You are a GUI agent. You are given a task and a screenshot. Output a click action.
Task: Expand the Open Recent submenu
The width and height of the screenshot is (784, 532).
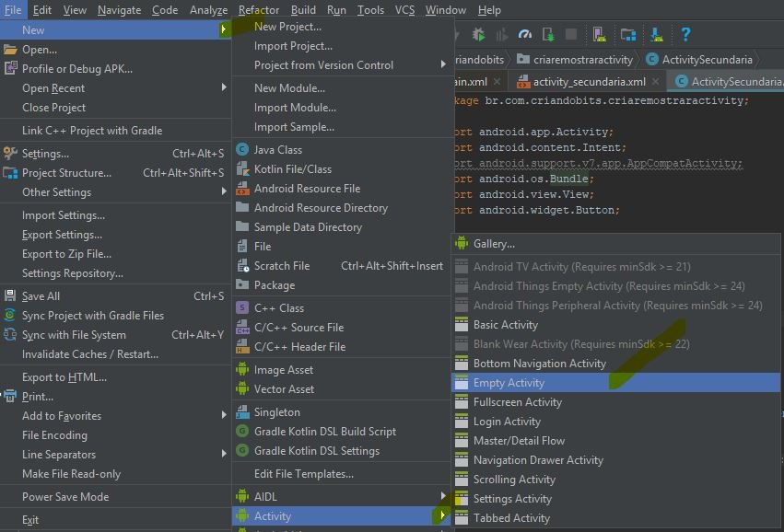115,88
